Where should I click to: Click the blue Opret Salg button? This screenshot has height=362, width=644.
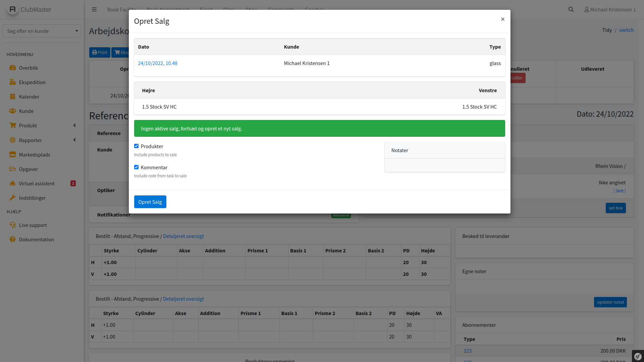pyautogui.click(x=150, y=202)
